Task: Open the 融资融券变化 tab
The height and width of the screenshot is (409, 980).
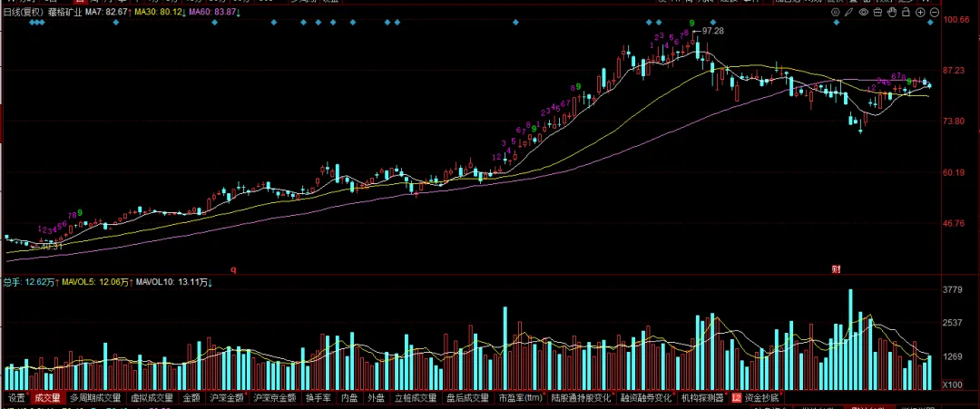Action: point(646,398)
